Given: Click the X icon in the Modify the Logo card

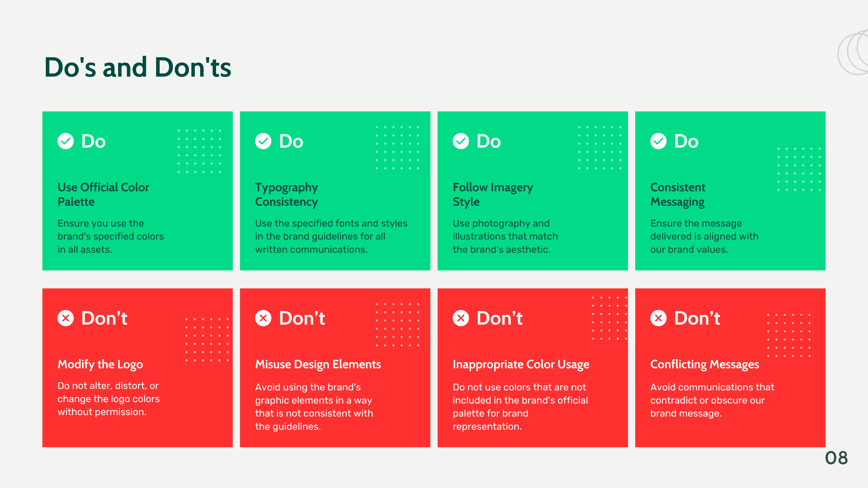Looking at the screenshot, I should coord(66,318).
